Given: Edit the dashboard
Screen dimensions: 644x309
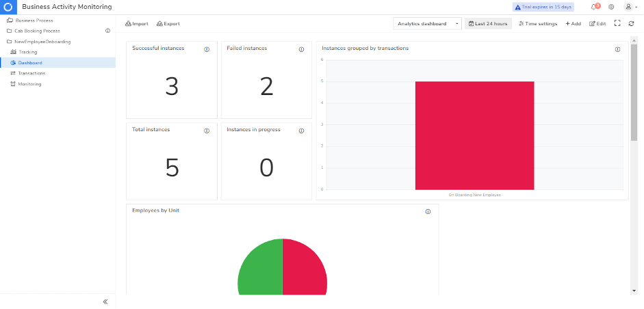Looking at the screenshot, I should pyautogui.click(x=597, y=24).
